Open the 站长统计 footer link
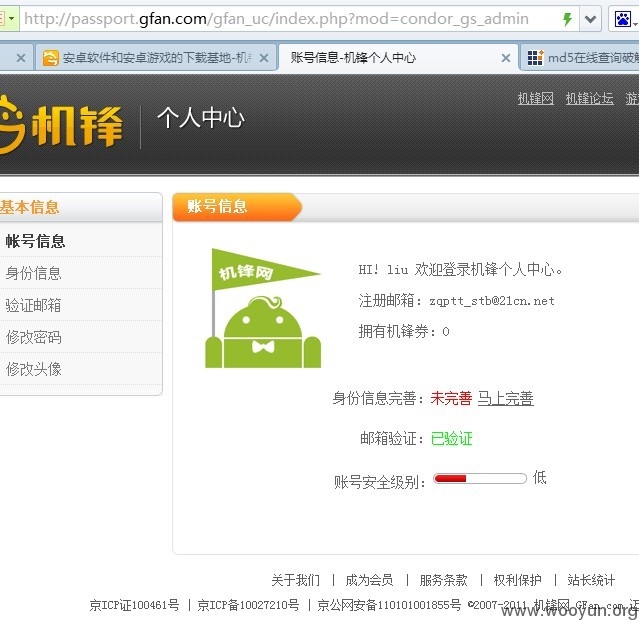This screenshot has height=620, width=639. (591, 580)
